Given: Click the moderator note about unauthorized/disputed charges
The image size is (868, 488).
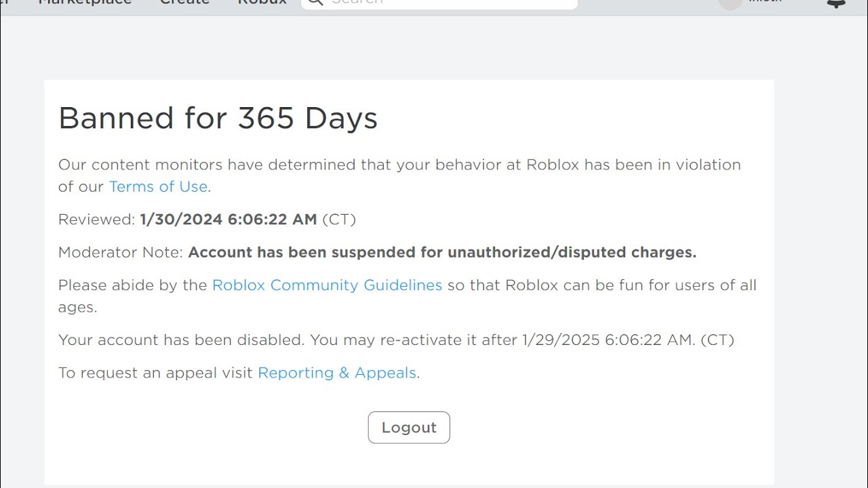Looking at the screenshot, I should [442, 252].
